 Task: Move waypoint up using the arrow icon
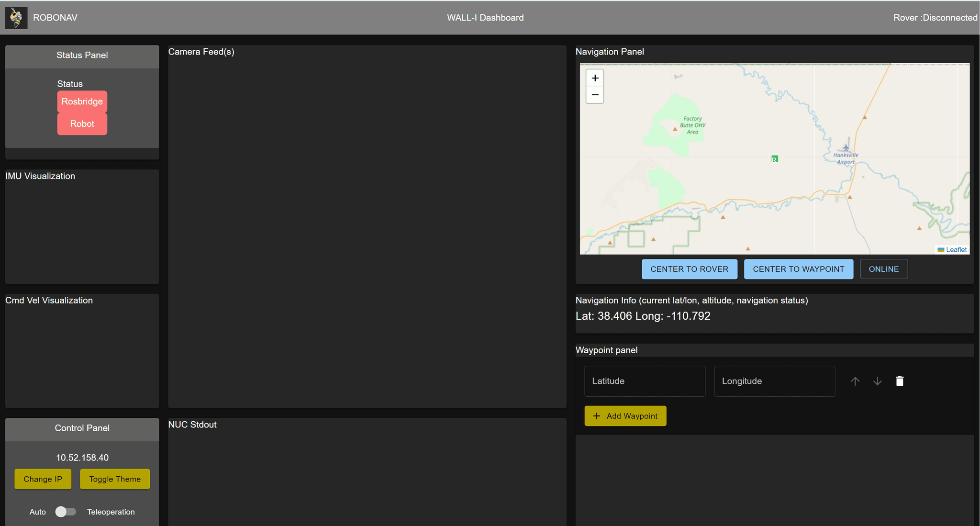click(855, 381)
